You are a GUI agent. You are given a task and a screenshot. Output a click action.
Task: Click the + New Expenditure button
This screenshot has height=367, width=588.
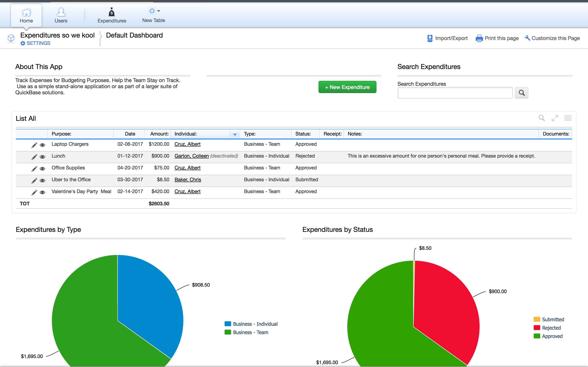[x=347, y=87]
